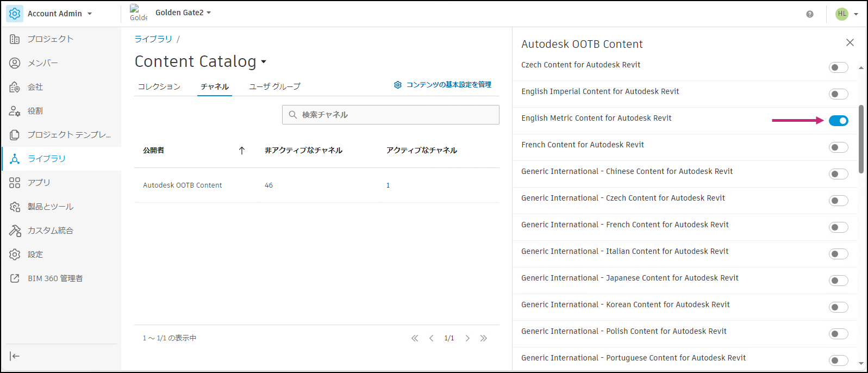868x373 pixels.
Task: Click the HL user avatar
Action: coord(842,14)
